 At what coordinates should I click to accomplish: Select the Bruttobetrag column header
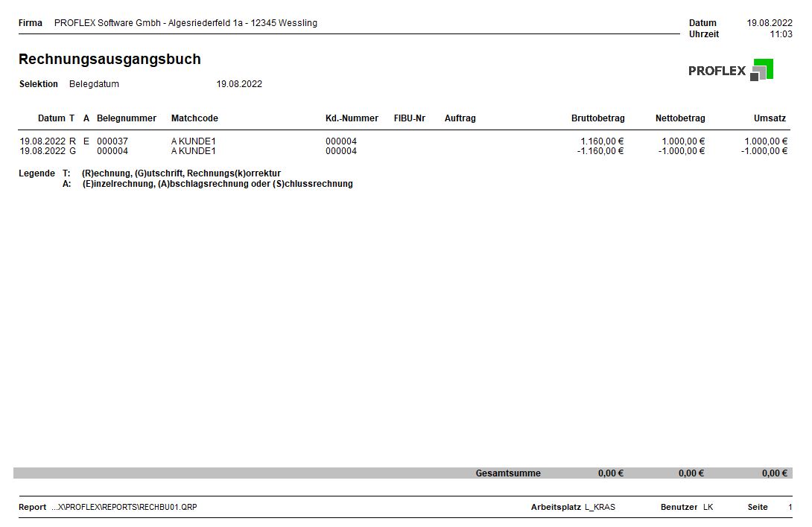tap(597, 118)
